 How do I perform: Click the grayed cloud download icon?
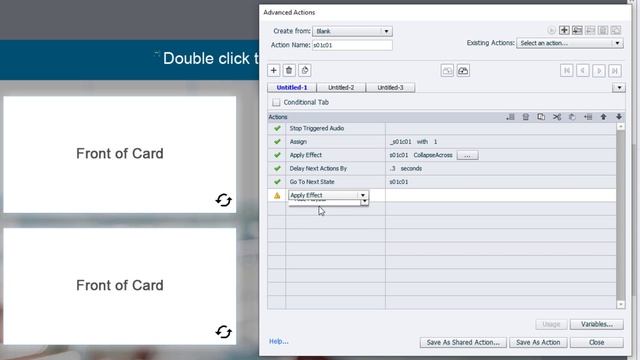(447, 71)
